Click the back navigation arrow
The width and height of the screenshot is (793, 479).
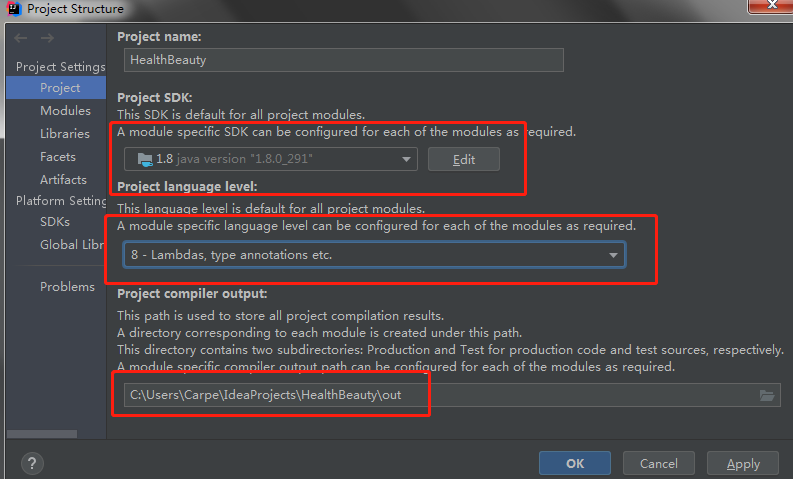(x=21, y=38)
